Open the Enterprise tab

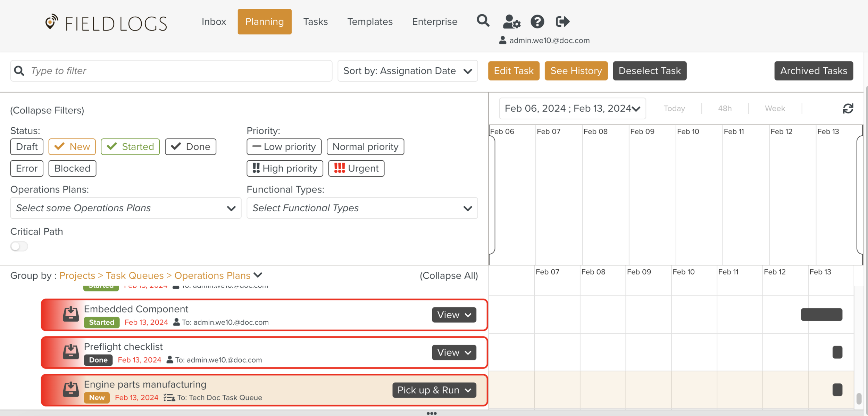click(x=434, y=22)
